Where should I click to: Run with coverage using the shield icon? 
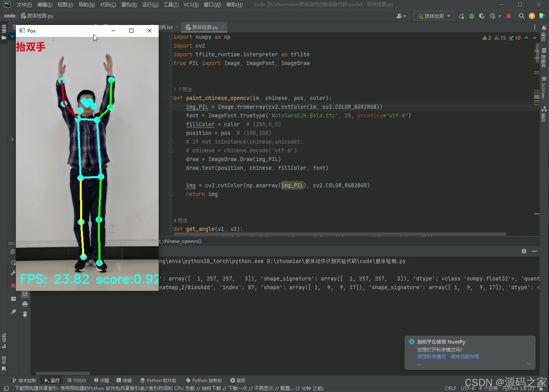(x=482, y=16)
